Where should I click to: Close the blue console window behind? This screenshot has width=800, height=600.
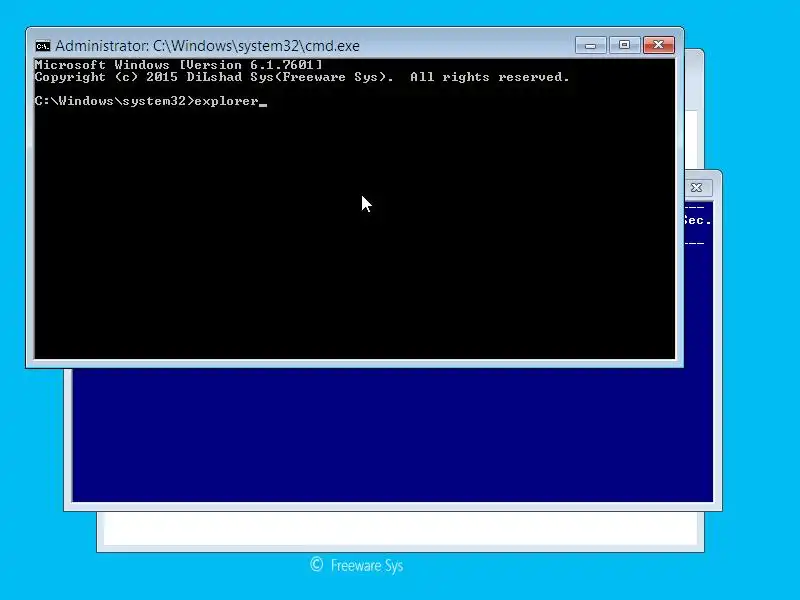click(x=697, y=188)
